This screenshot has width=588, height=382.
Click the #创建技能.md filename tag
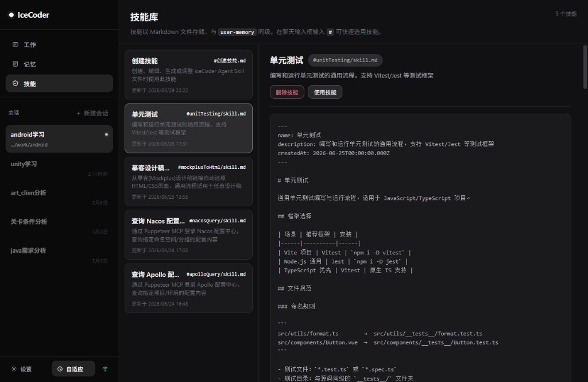(x=230, y=61)
